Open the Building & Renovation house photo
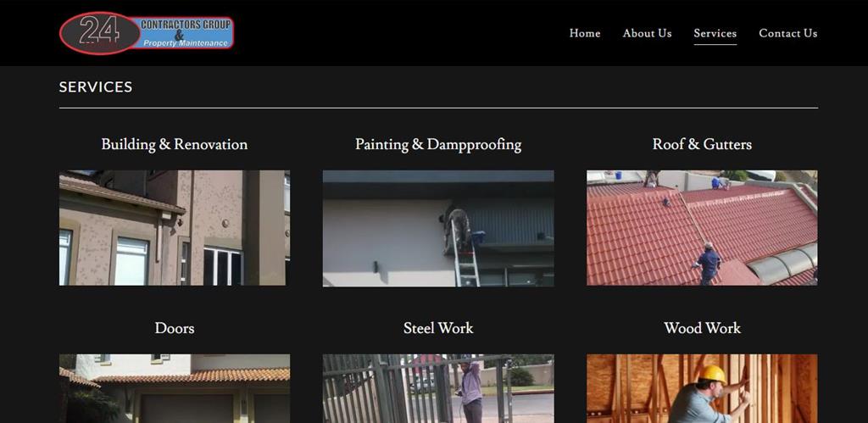 tap(175, 228)
